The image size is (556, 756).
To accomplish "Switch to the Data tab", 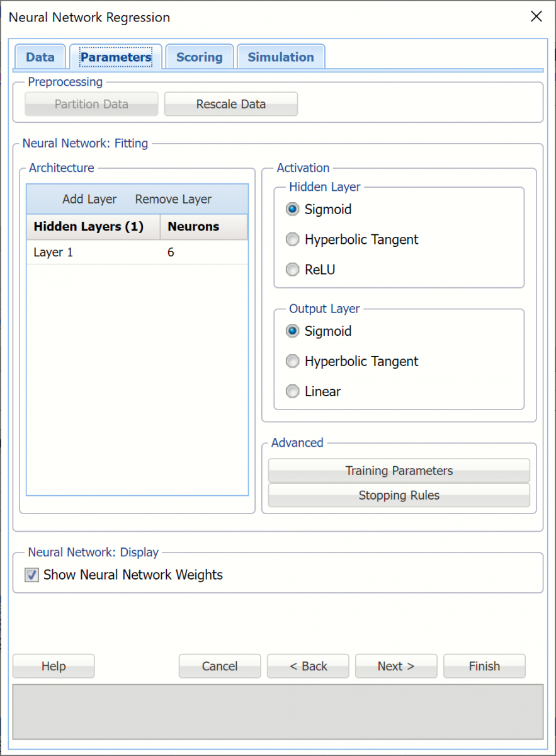I will [40, 57].
